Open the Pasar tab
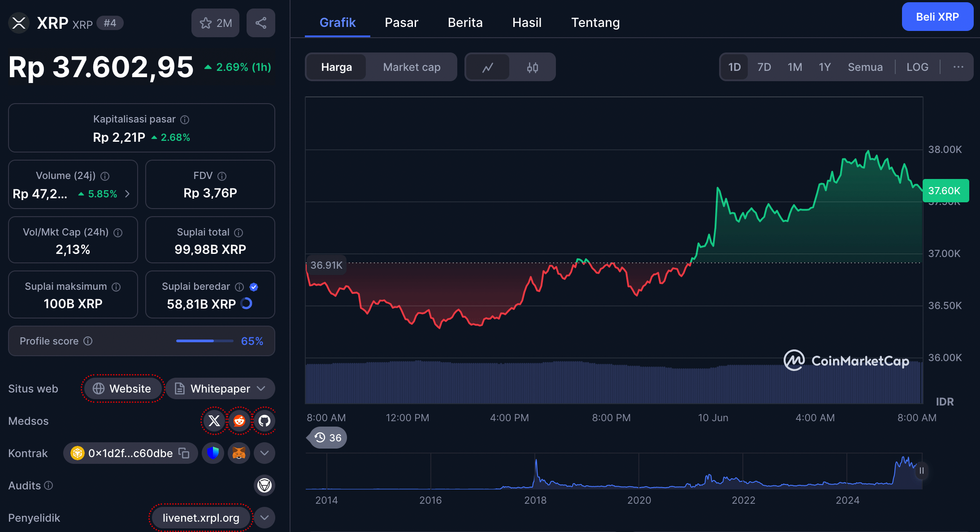980x532 pixels. [401, 22]
